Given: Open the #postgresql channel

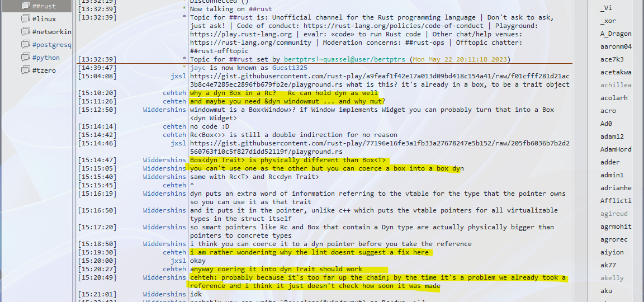Looking at the screenshot, I should click(x=52, y=45).
